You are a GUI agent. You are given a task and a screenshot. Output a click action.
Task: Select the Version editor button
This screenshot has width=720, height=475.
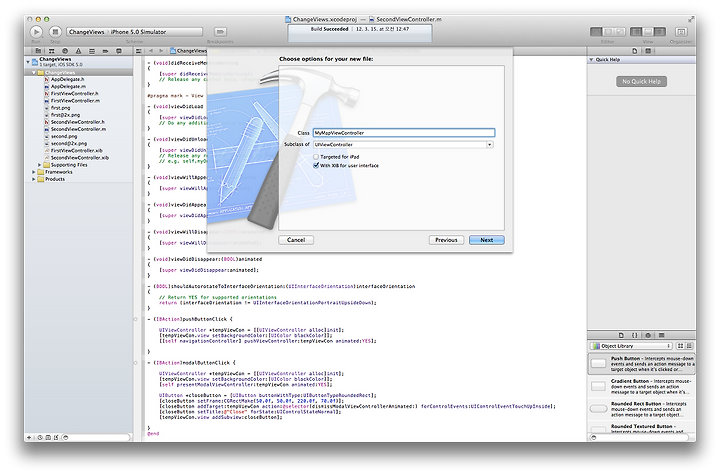click(x=620, y=32)
